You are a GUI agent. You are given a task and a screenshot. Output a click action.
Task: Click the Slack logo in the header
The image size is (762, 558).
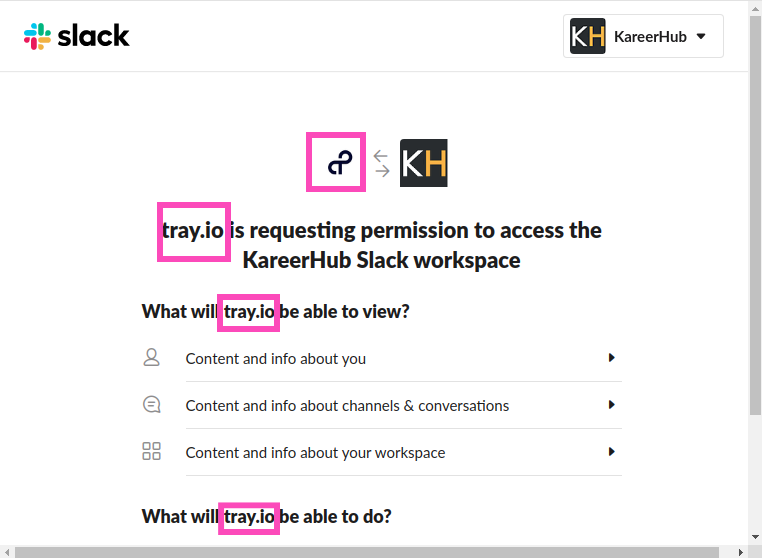pyautogui.click(x=77, y=36)
